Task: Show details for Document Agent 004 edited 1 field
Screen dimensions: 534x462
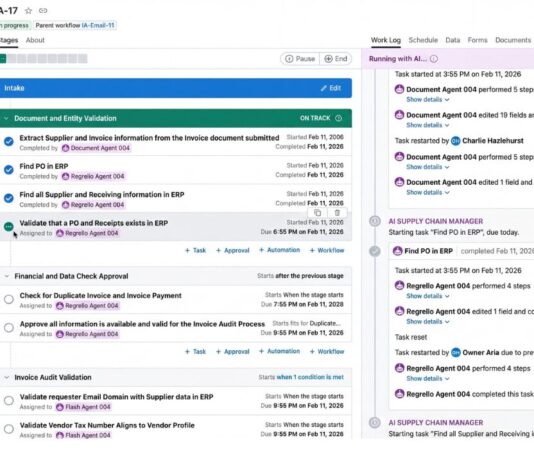Action: (428, 193)
